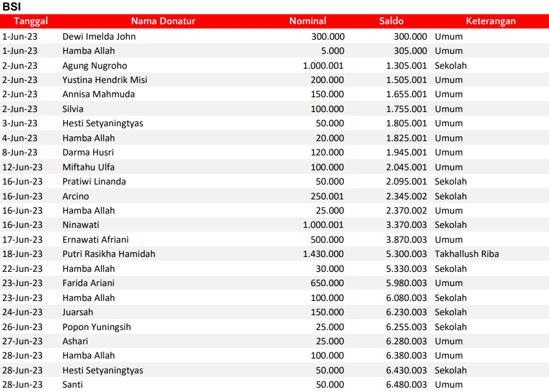The image size is (549, 392).
Task: Click the date cell 12-Jun-23
Action: click(x=22, y=167)
